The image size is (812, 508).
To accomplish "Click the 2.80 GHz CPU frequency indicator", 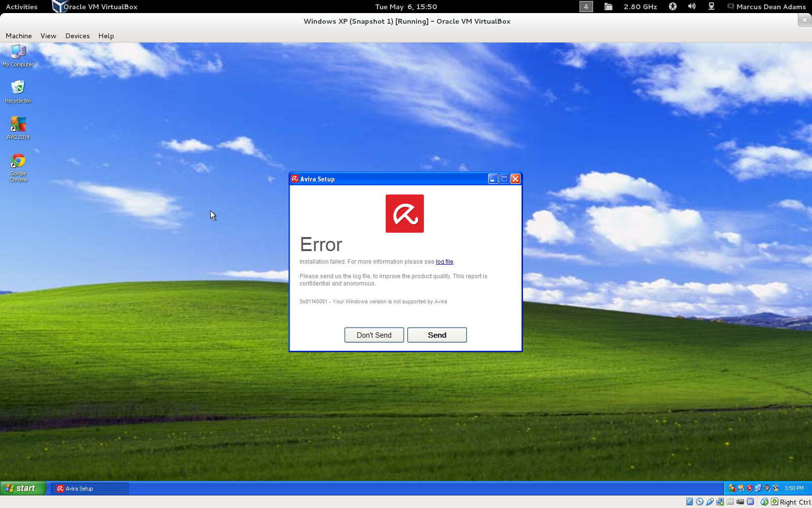I will tap(640, 7).
